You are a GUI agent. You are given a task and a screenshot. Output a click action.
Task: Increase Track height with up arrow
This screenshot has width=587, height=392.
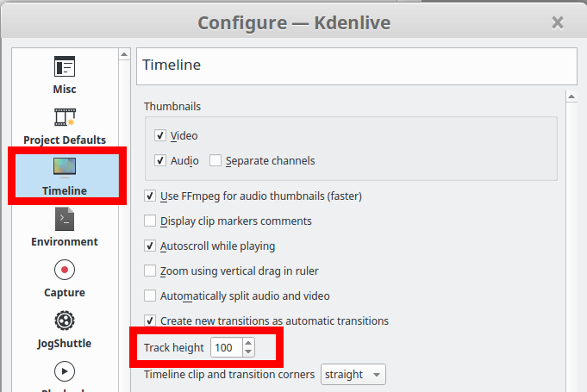pyautogui.click(x=248, y=343)
